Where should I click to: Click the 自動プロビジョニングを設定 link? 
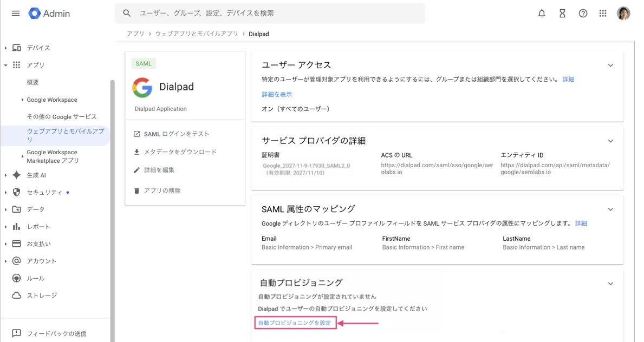coord(295,323)
